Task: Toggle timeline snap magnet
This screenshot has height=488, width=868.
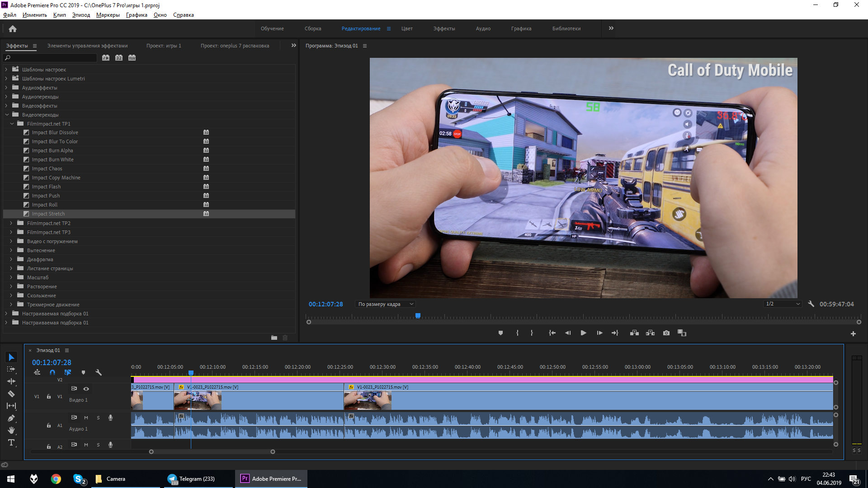Action: coord(52,372)
